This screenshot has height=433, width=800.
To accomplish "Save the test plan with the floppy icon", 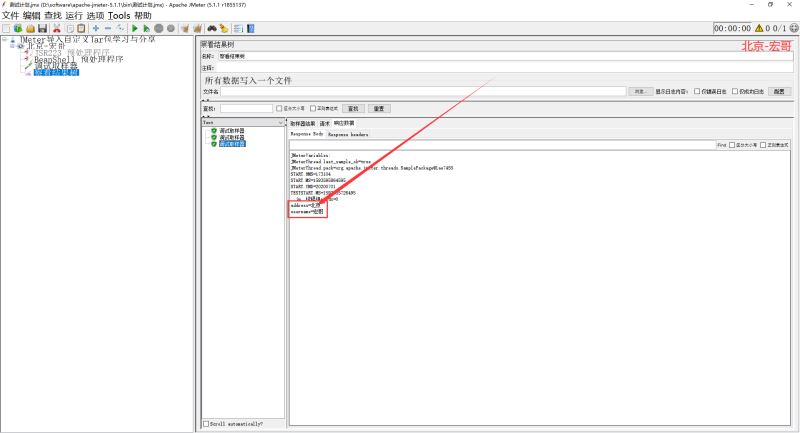I will click(x=43, y=29).
